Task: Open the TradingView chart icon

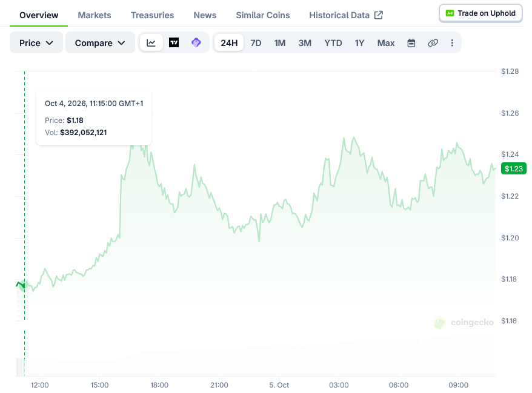Action: click(174, 43)
